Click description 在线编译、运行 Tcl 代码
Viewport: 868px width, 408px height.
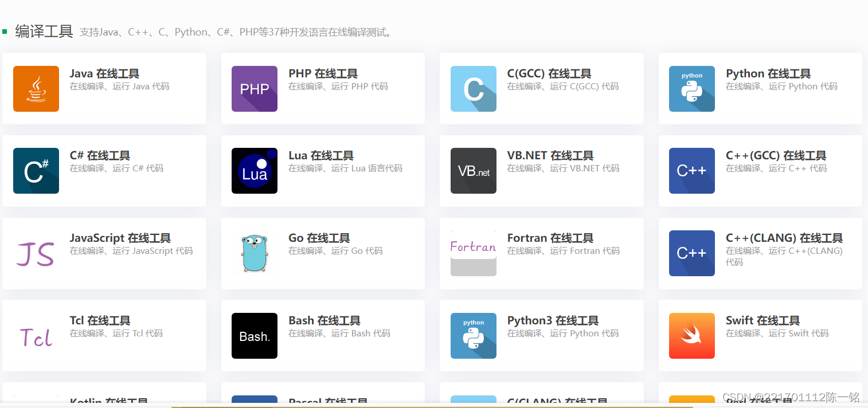pos(116,334)
